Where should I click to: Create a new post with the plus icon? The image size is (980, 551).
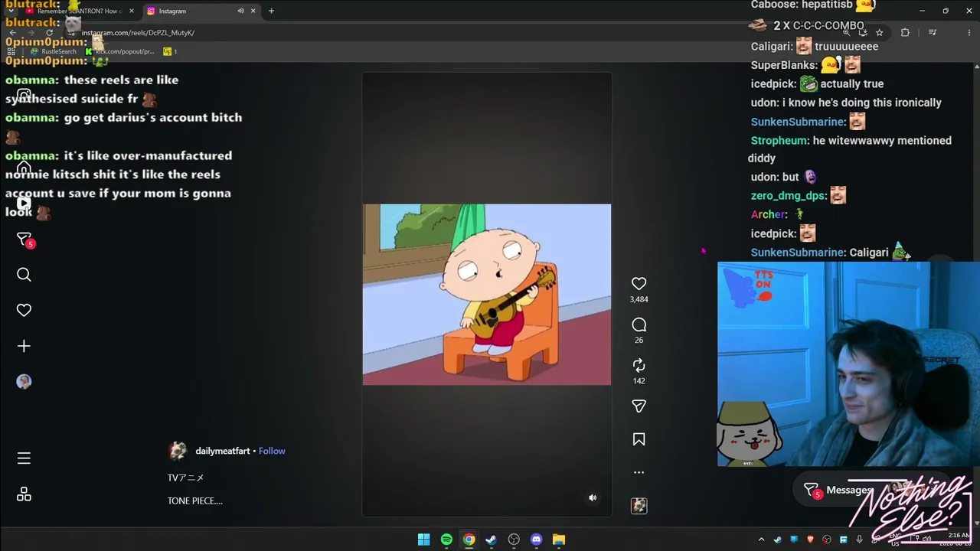pos(24,346)
